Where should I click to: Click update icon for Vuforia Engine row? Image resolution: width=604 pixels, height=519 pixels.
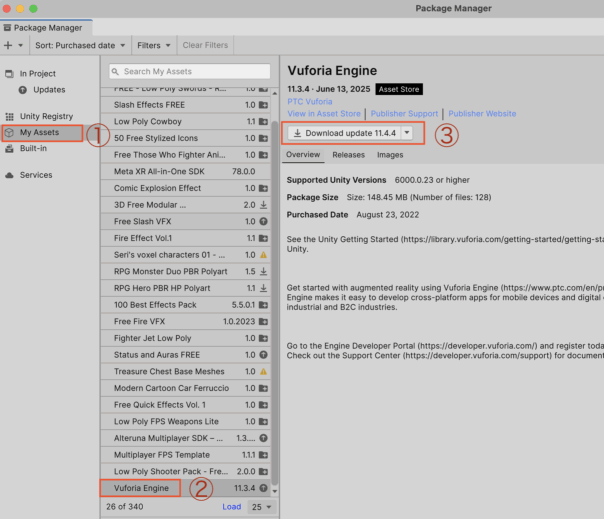click(263, 488)
